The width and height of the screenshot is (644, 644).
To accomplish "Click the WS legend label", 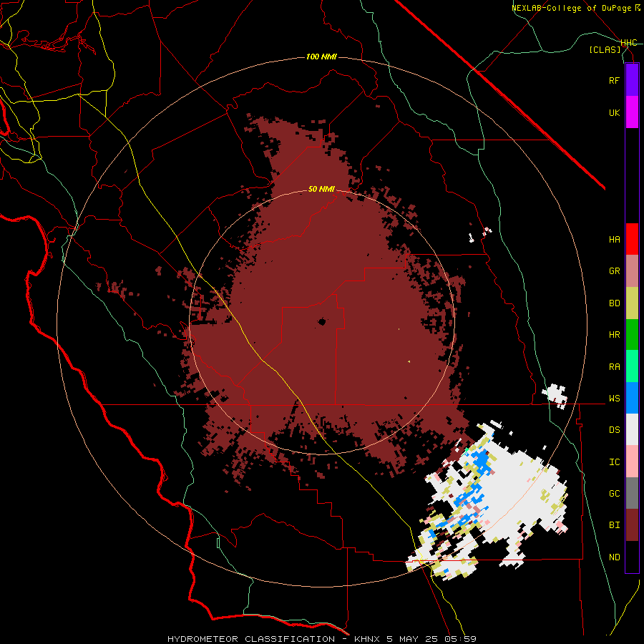I will click(x=614, y=399).
